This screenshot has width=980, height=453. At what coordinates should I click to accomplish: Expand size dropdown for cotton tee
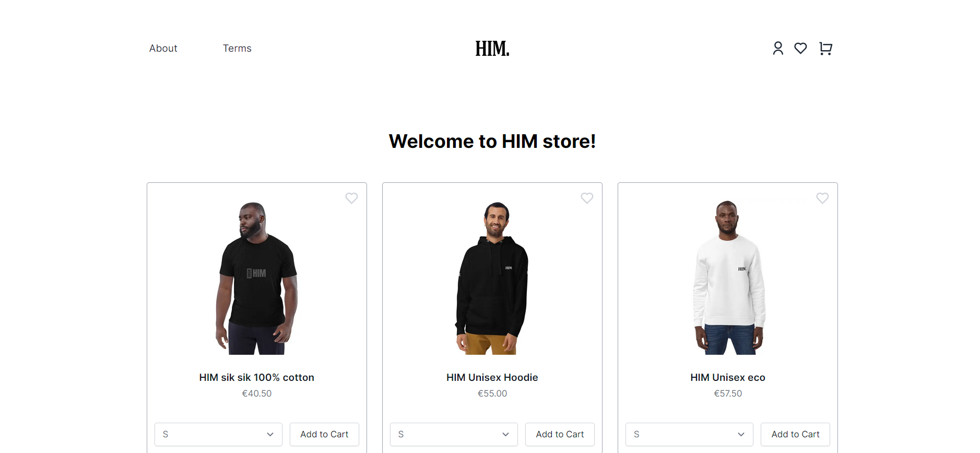(x=218, y=434)
